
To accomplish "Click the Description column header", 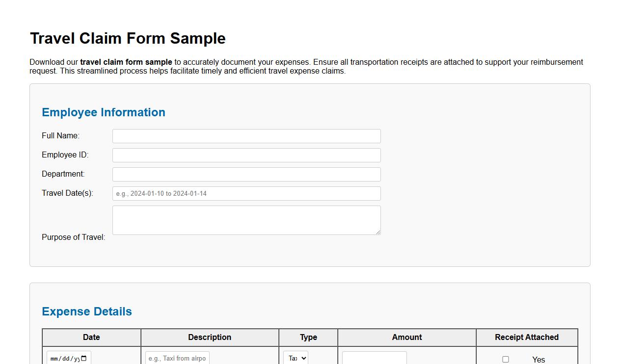I will point(210,337).
